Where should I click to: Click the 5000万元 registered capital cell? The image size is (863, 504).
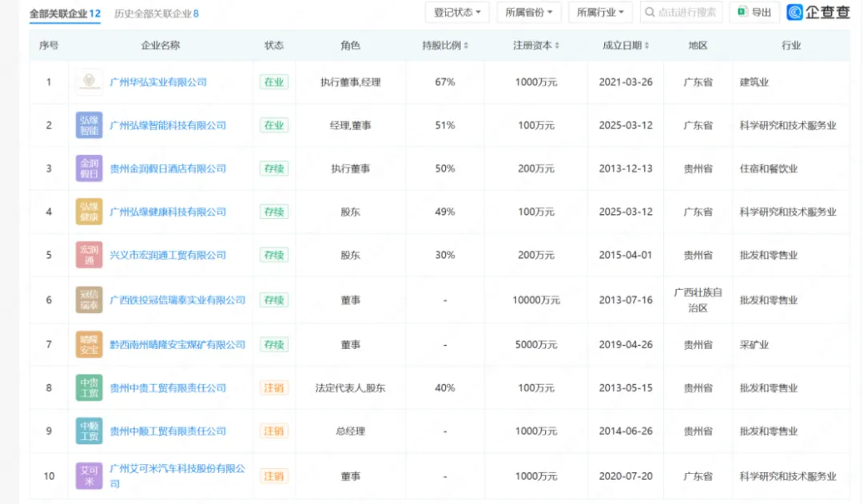tap(536, 344)
